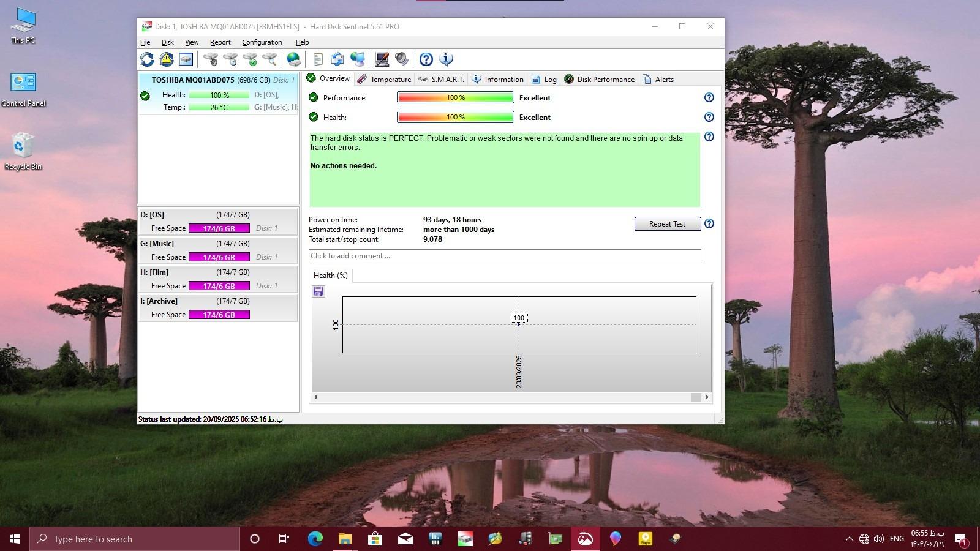Open the blue question mark Help toolbar icon
The width and height of the screenshot is (980, 551).
pyautogui.click(x=426, y=59)
